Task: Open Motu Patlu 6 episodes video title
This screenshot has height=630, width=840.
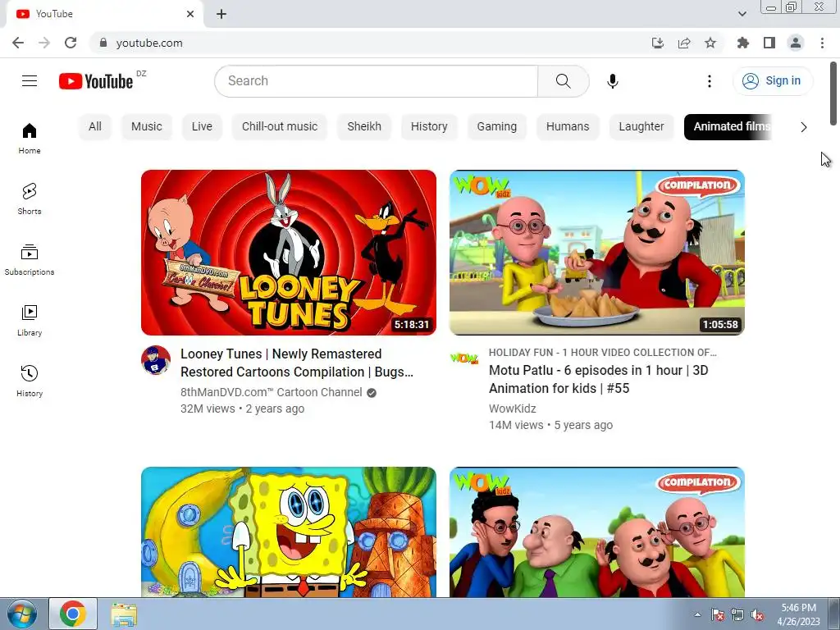Action: pyautogui.click(x=598, y=379)
